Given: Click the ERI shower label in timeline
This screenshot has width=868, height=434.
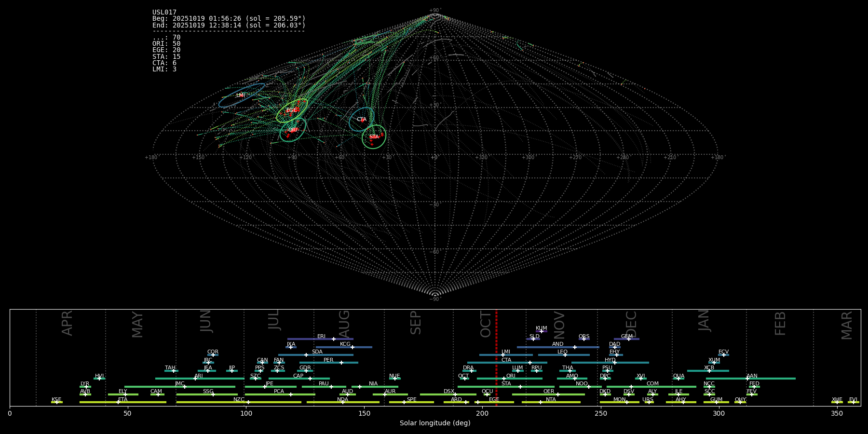Looking at the screenshot, I should (x=321, y=337).
